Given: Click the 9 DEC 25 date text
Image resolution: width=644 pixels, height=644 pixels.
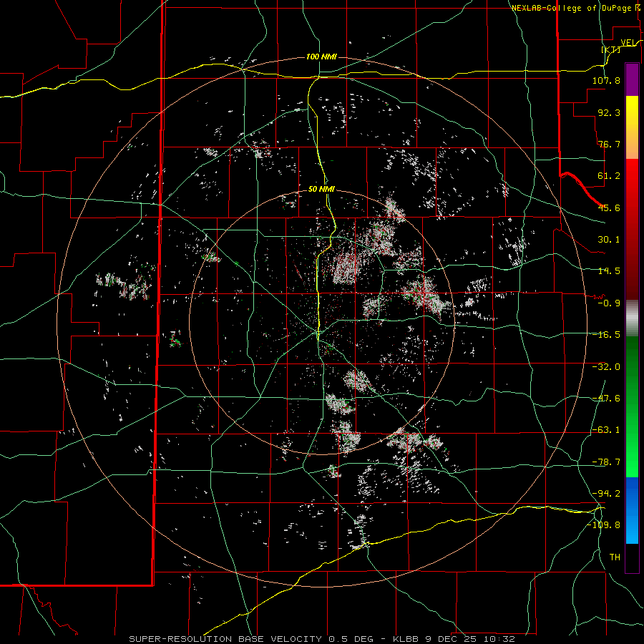Looking at the screenshot, I should [x=451, y=639].
